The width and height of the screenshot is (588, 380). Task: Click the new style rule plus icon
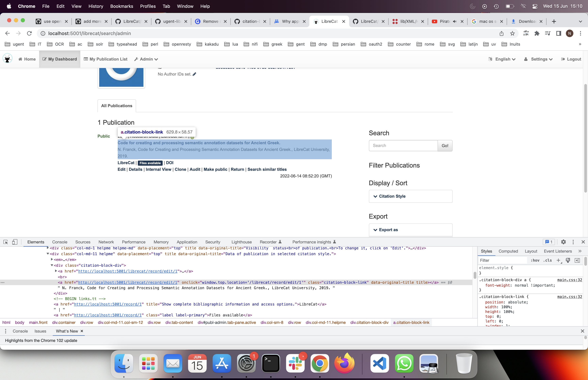coord(559,261)
